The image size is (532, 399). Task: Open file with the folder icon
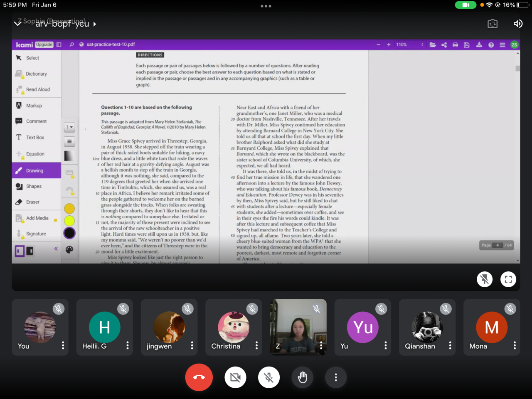point(433,44)
